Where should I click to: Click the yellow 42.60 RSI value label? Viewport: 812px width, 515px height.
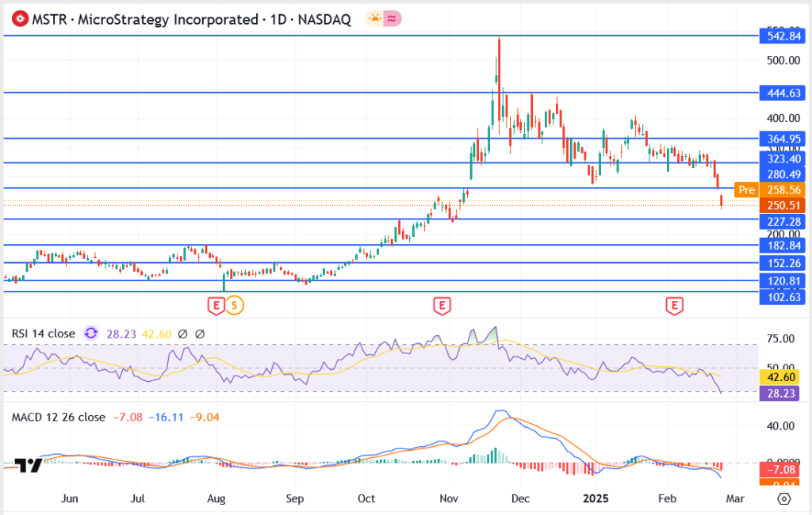[x=782, y=378]
